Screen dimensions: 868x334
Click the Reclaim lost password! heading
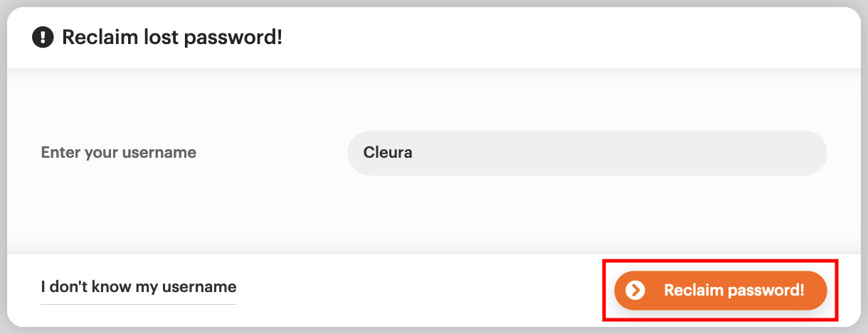[171, 37]
